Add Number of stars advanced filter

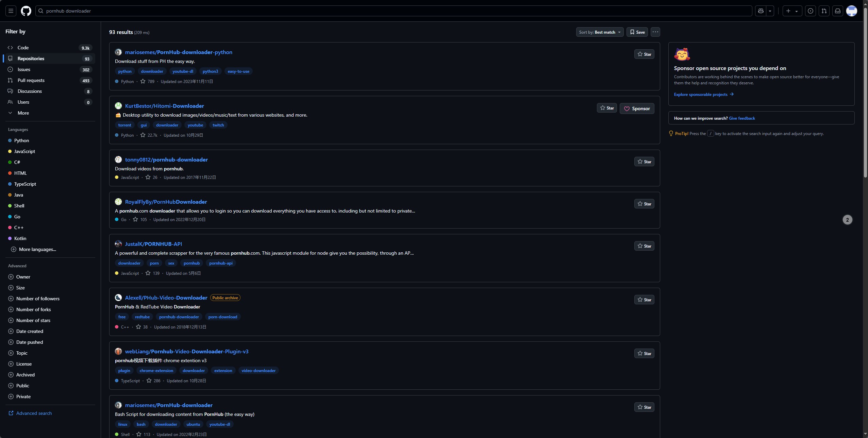[29, 320]
